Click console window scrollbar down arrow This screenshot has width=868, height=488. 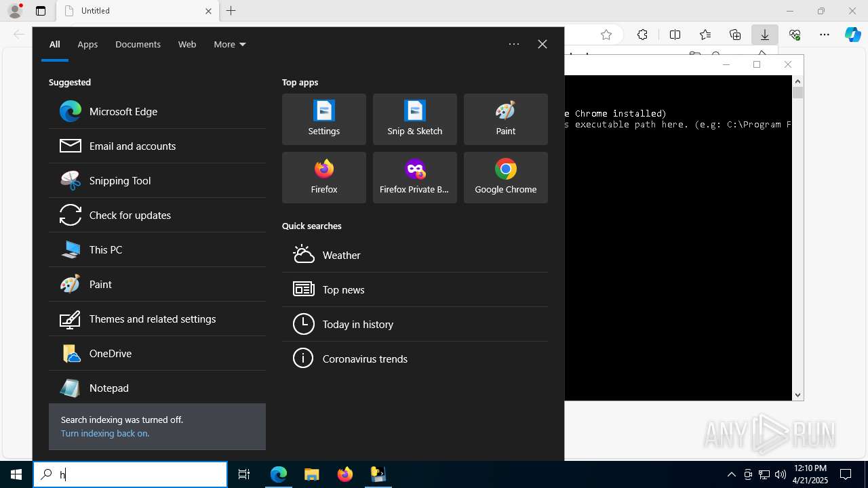tap(798, 394)
